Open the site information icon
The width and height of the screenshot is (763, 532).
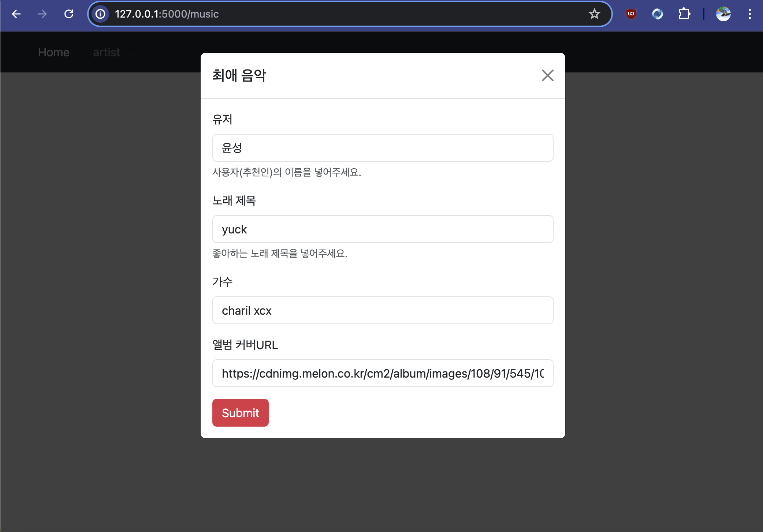pos(100,14)
